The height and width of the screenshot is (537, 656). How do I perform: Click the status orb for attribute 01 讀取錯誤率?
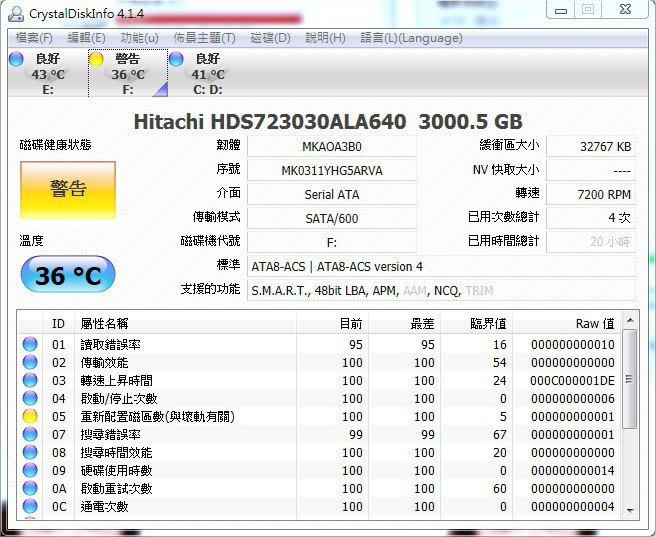click(30, 344)
